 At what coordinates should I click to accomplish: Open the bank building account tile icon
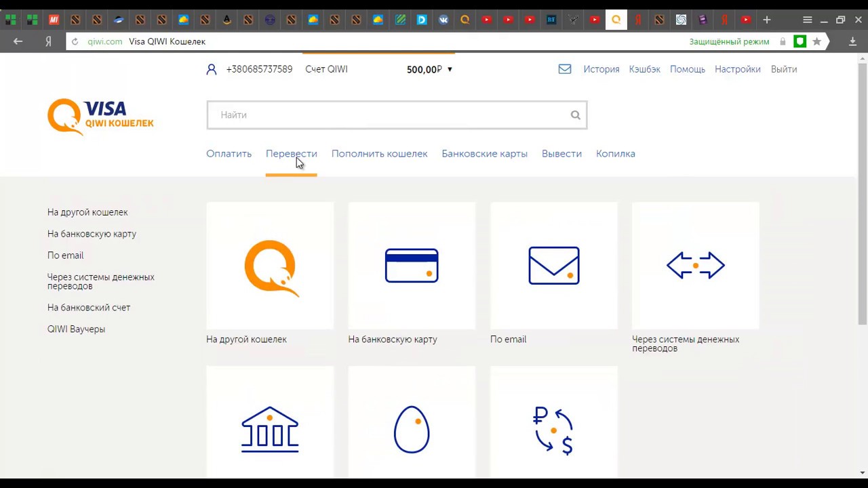270,430
